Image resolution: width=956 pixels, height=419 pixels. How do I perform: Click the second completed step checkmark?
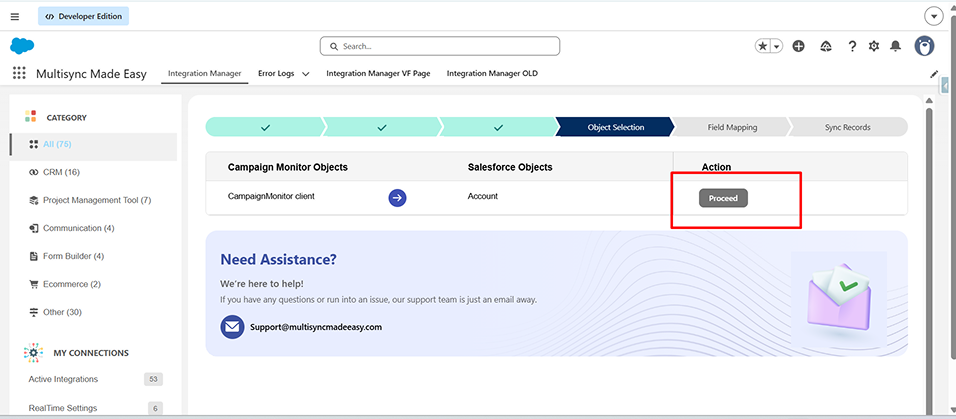pyautogui.click(x=382, y=127)
